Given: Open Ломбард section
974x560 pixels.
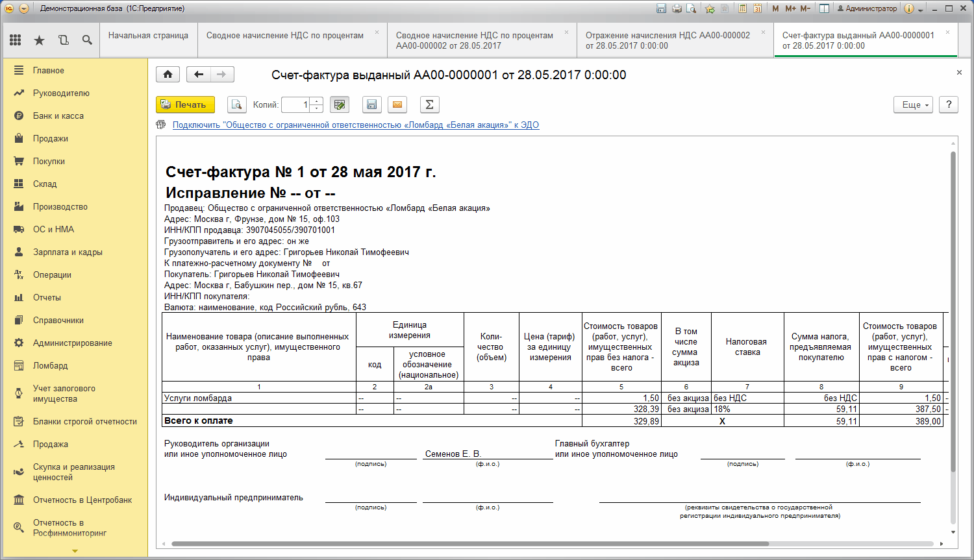Looking at the screenshot, I should [x=74, y=365].
